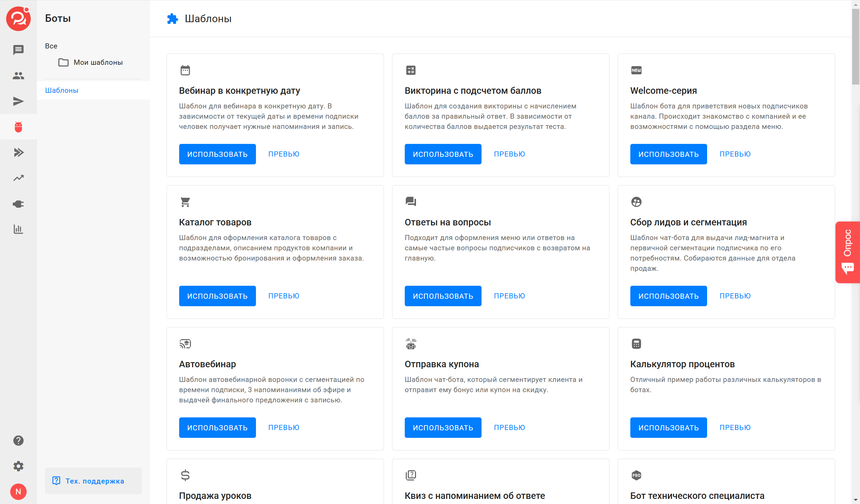This screenshot has height=504, width=860.
Task: Open the double-chevron funnels icon
Action: pos(18,152)
